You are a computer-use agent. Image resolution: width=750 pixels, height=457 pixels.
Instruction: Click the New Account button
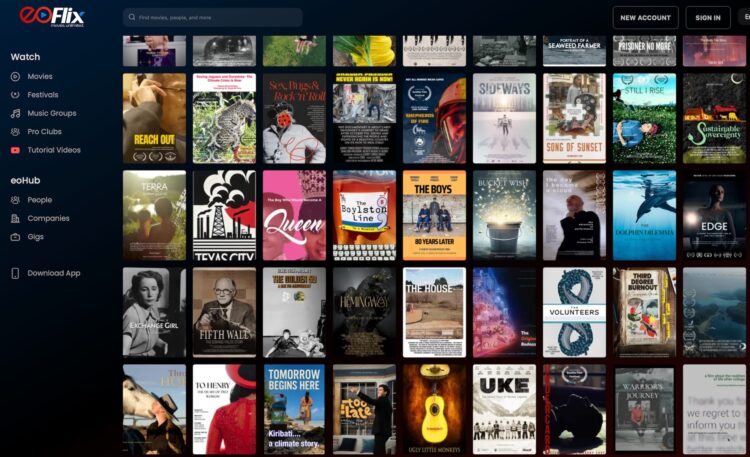click(645, 18)
